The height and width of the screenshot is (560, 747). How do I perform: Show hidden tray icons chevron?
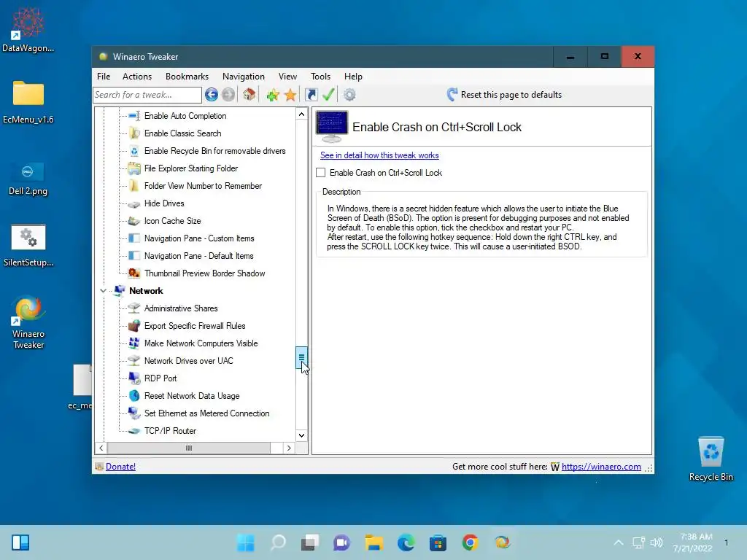pos(619,542)
